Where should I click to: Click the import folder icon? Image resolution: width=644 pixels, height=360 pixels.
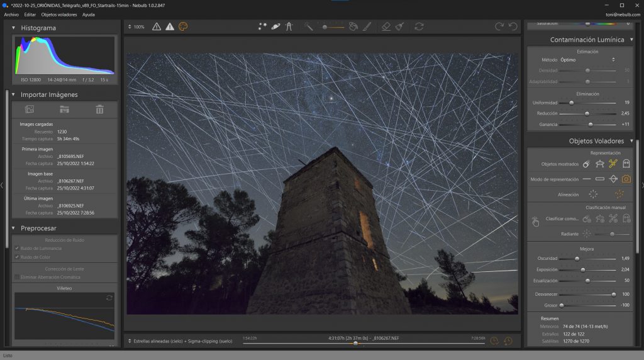coord(64,110)
